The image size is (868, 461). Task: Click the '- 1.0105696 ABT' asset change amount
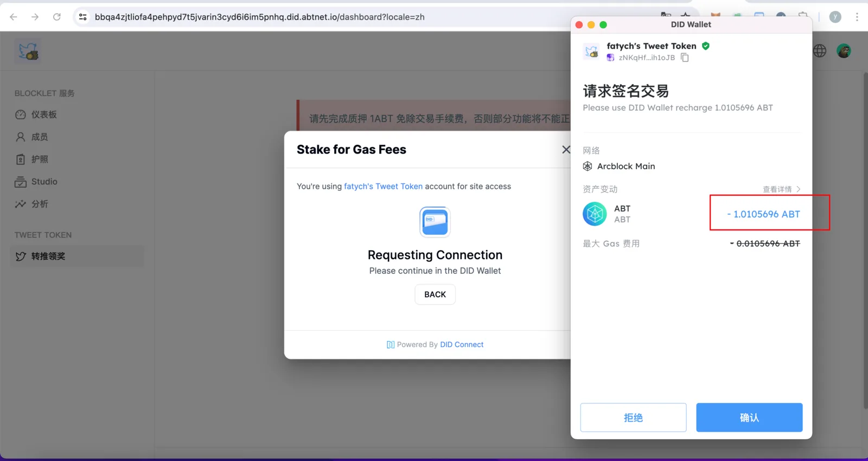[763, 214]
